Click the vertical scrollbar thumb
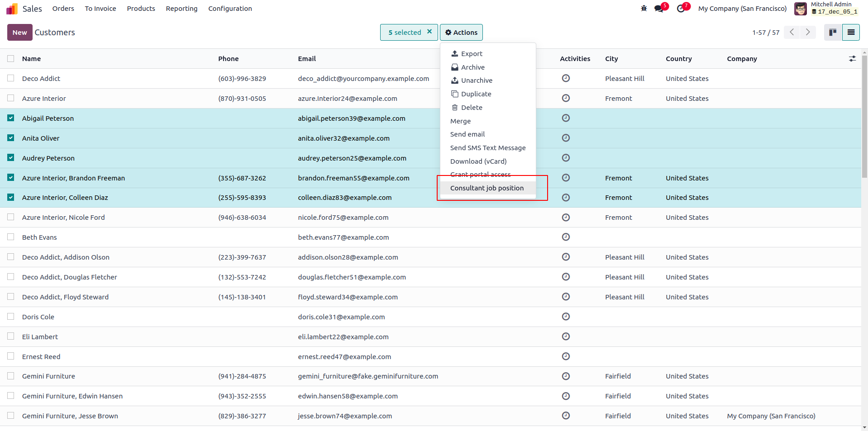 pos(864,118)
